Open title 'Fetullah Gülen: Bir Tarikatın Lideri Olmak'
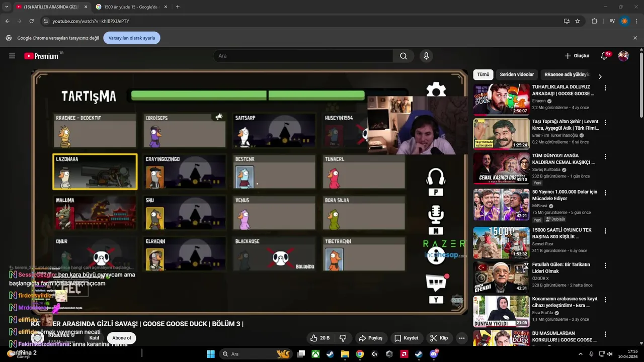Image resolution: width=644 pixels, height=362 pixels. (x=561, y=268)
